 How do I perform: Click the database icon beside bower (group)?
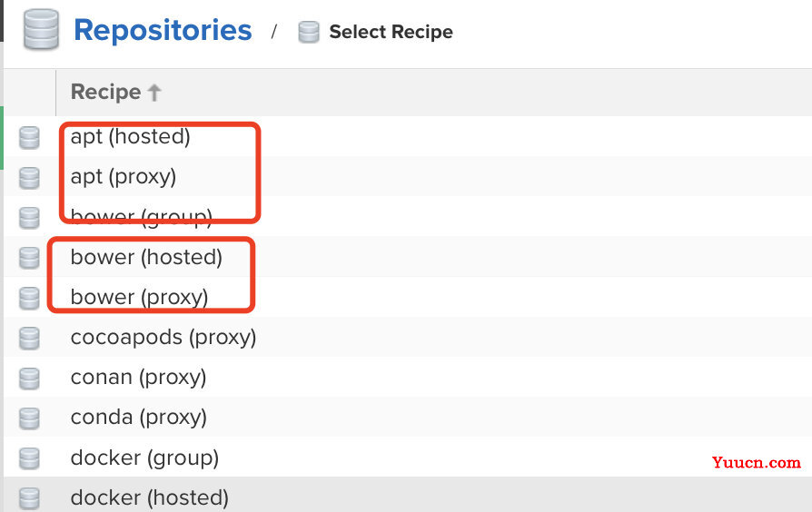click(x=29, y=218)
